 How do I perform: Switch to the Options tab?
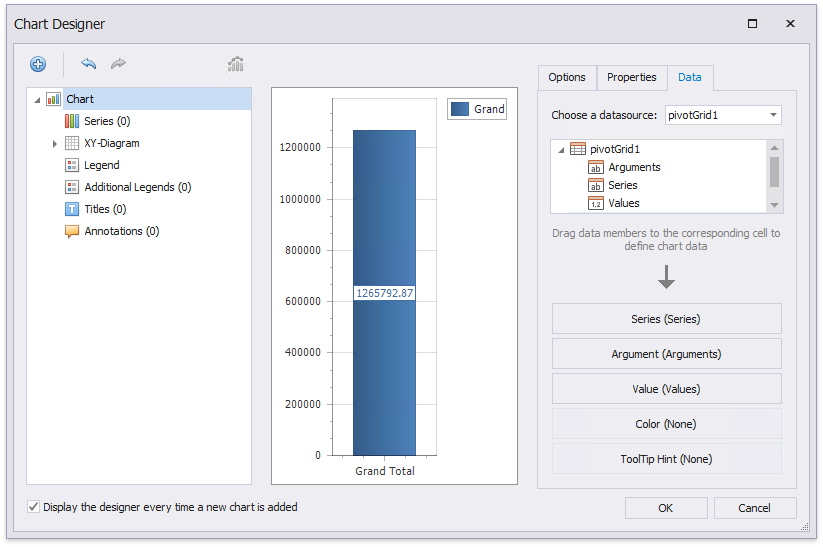[x=567, y=77]
